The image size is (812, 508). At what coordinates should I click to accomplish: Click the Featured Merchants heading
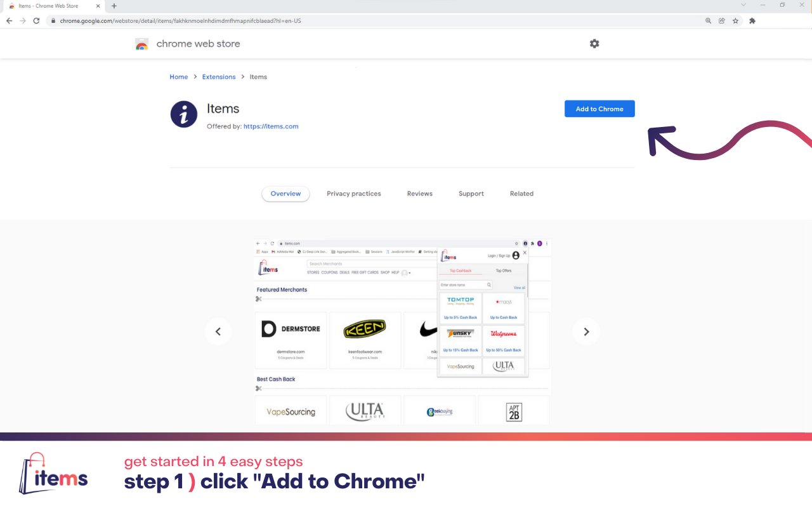282,290
